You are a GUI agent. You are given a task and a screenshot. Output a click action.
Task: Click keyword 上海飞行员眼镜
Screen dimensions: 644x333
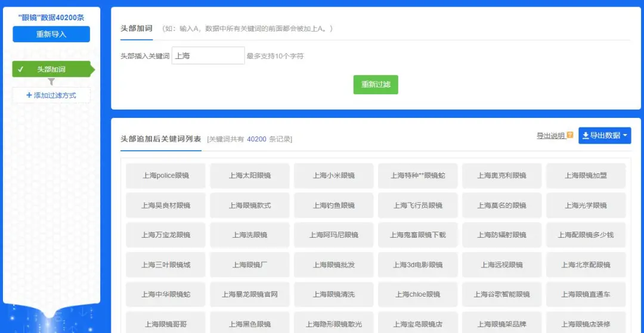(x=417, y=206)
